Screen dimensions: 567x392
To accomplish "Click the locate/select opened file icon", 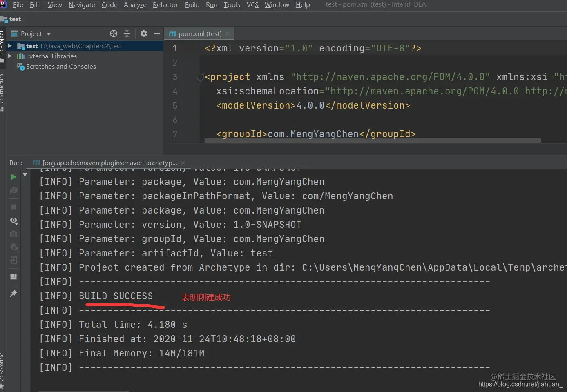I will tap(114, 33).
